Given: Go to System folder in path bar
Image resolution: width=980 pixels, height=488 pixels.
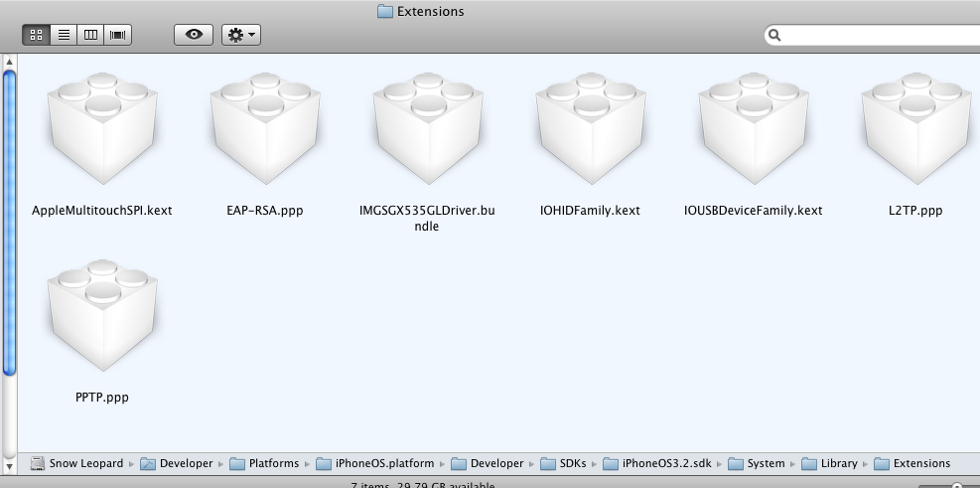Looking at the screenshot, I should (757, 463).
